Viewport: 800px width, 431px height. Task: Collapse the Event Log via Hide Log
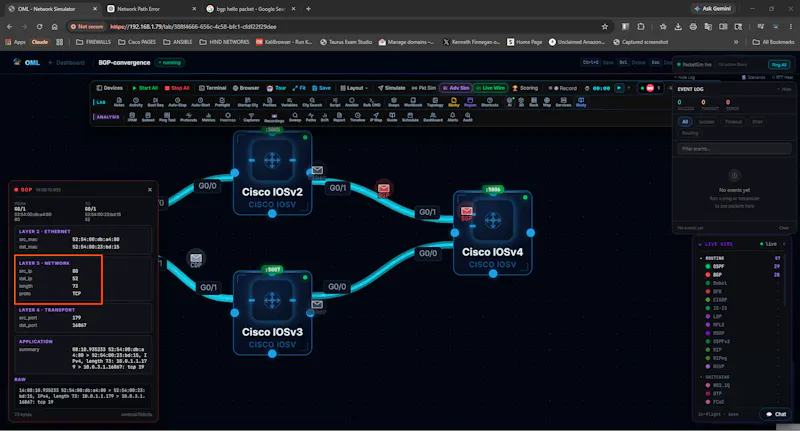click(685, 77)
